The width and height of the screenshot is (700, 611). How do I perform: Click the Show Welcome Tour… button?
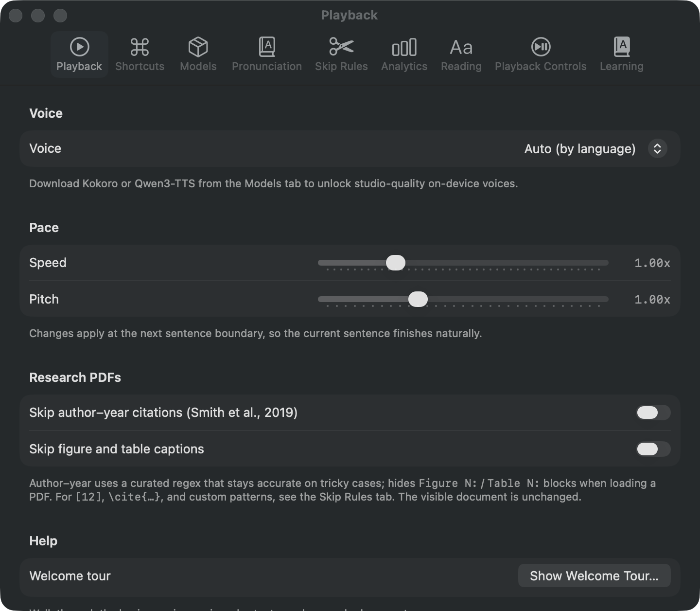click(594, 576)
